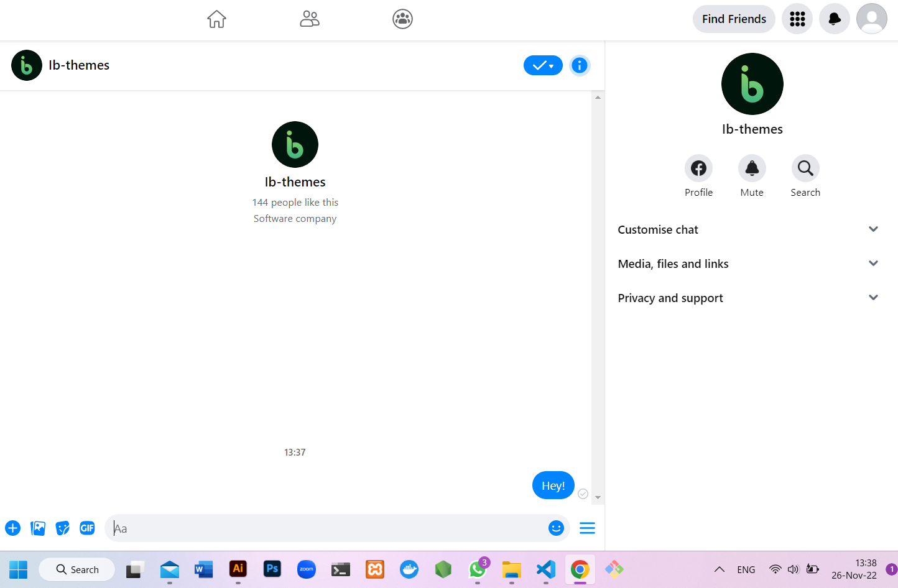Image resolution: width=898 pixels, height=588 pixels.
Task: Switch to Chrome in taskbar
Action: tap(580, 569)
